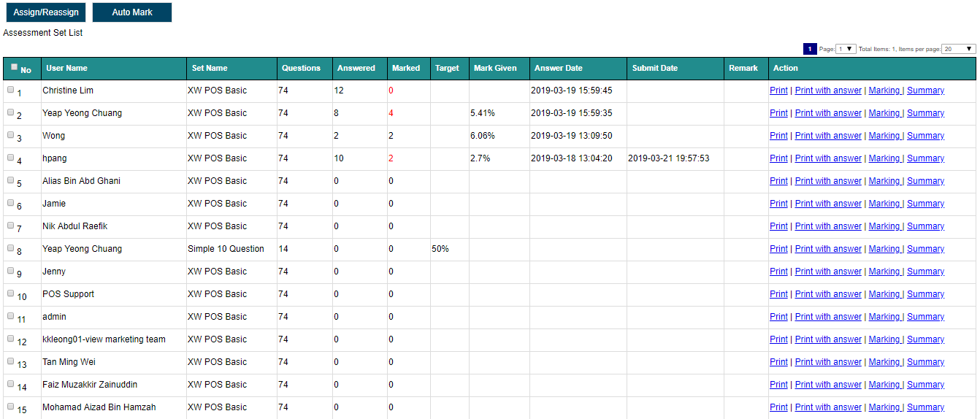The width and height of the screenshot is (980, 419).
Task: Toggle the select-all checkbox in the No header
Action: (14, 66)
